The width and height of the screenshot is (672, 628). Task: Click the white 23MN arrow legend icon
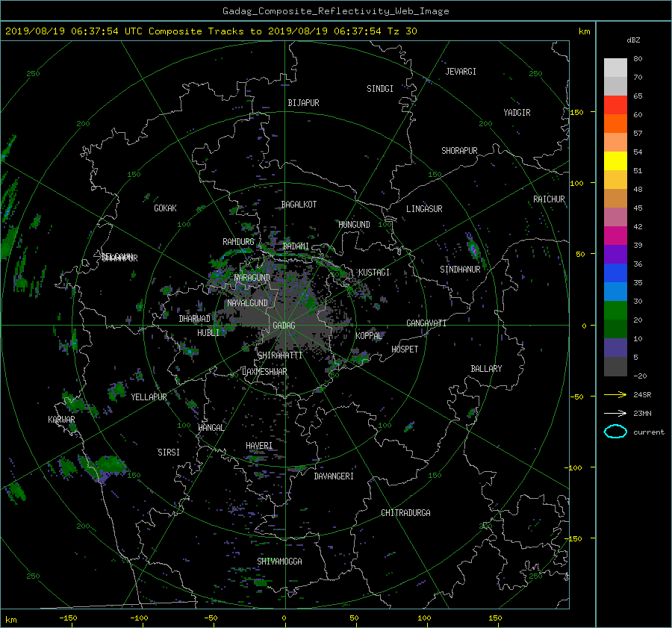[x=615, y=413]
